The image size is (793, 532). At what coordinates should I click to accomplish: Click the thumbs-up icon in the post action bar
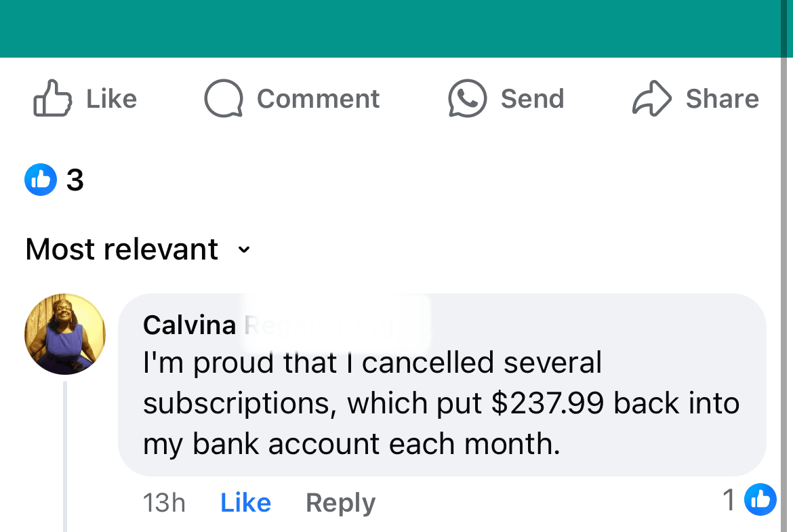point(53,99)
